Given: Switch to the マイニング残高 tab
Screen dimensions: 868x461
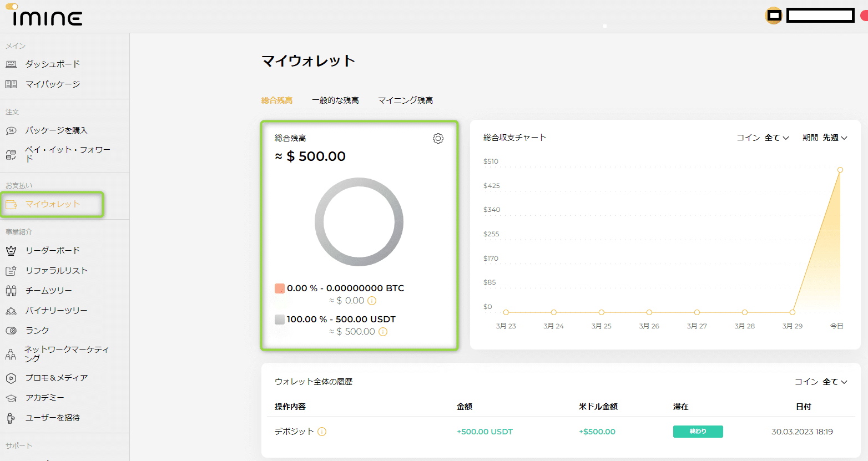Looking at the screenshot, I should tap(405, 100).
